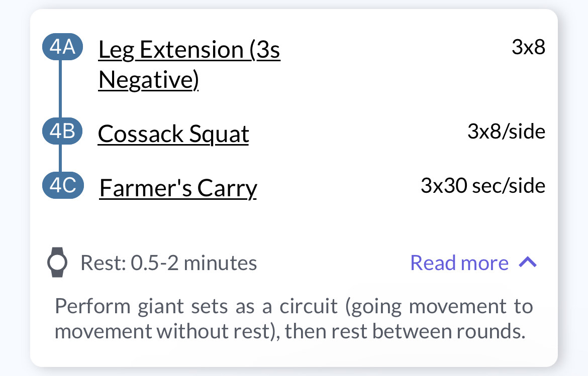This screenshot has width=588, height=376.
Task: Click the 4C exercise badge
Action: pos(63,185)
